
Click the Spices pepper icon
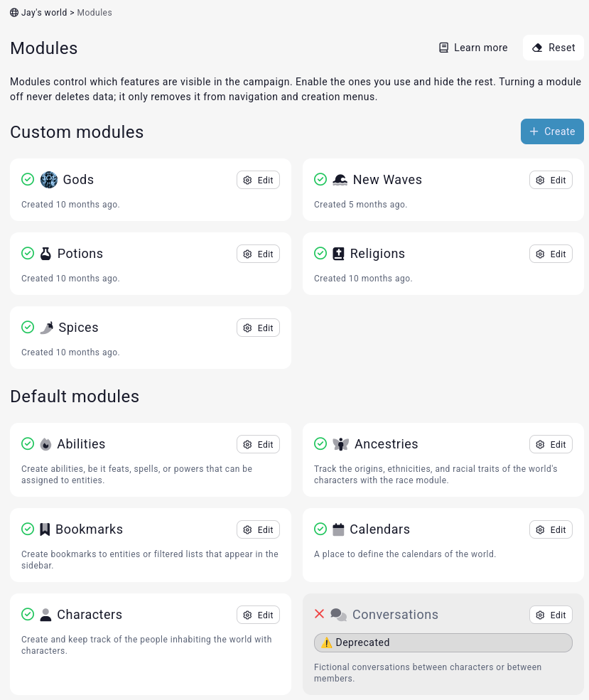coord(46,328)
